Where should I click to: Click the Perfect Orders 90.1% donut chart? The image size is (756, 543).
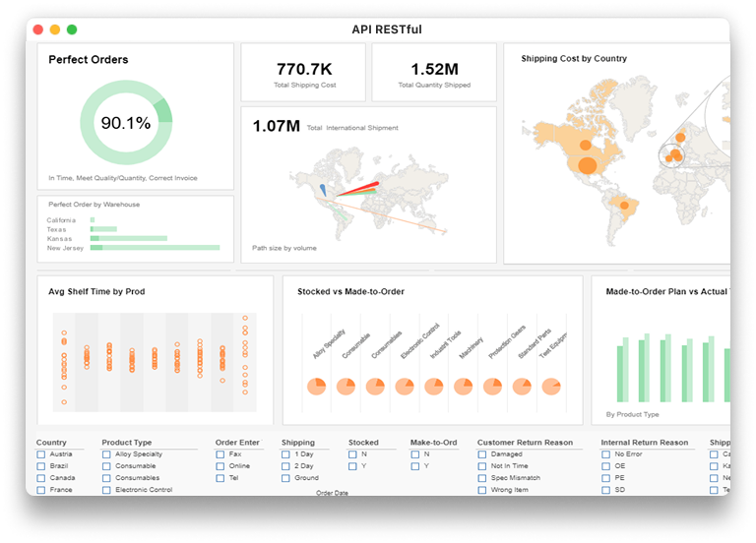126,123
